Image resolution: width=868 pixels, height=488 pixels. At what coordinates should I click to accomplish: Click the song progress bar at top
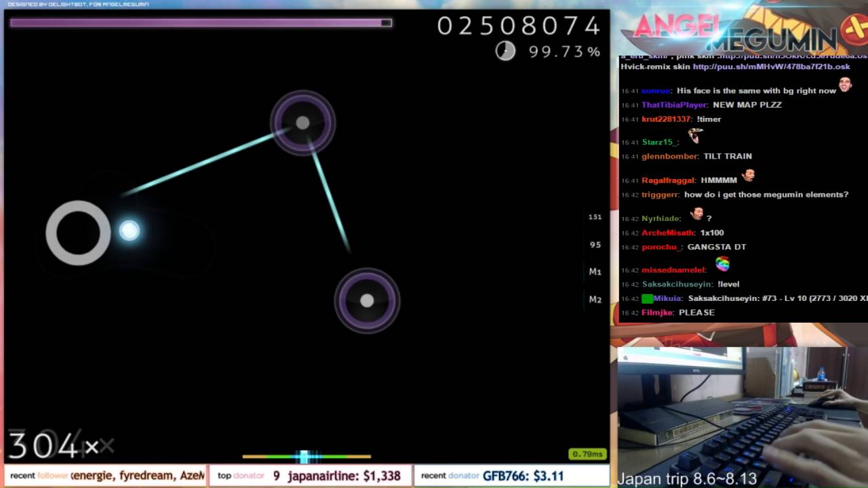click(201, 23)
